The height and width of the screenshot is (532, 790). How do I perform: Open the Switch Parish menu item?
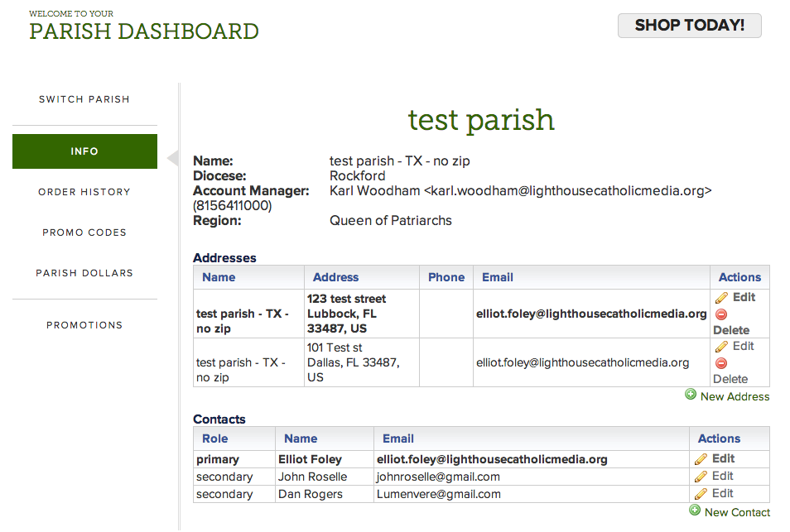pyautogui.click(x=84, y=99)
